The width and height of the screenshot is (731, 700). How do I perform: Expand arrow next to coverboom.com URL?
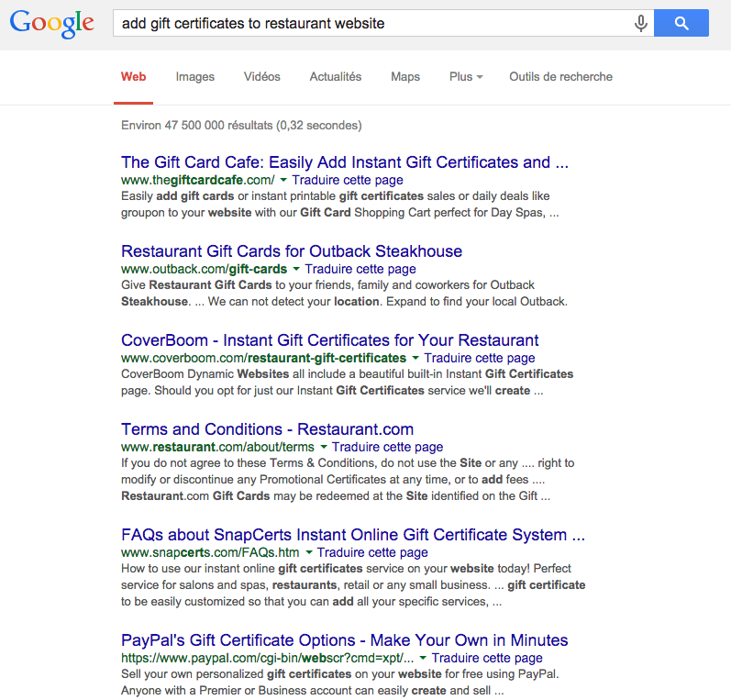tap(415, 358)
